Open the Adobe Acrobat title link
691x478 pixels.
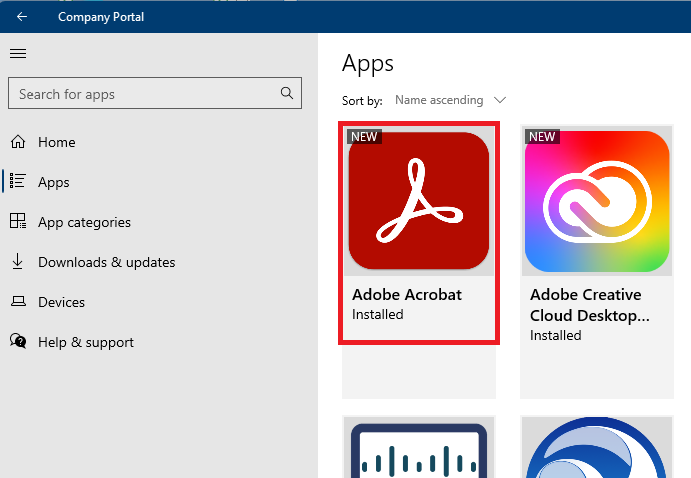[407, 295]
